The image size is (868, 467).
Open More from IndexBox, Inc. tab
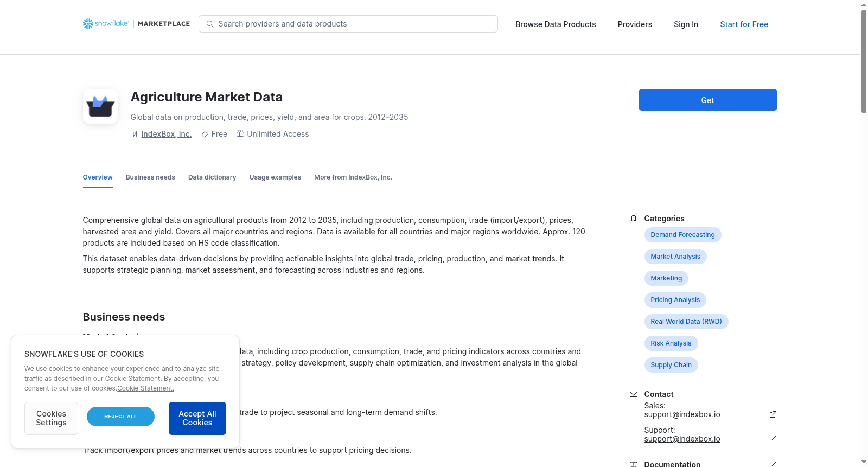[353, 177]
